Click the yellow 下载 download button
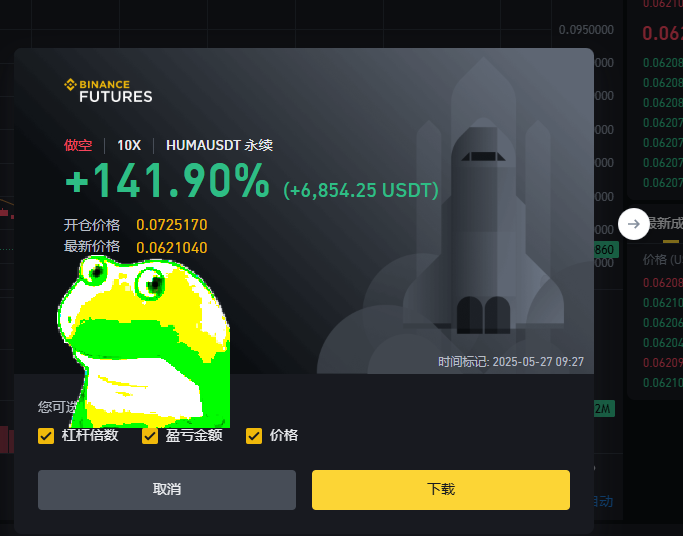 click(x=441, y=489)
